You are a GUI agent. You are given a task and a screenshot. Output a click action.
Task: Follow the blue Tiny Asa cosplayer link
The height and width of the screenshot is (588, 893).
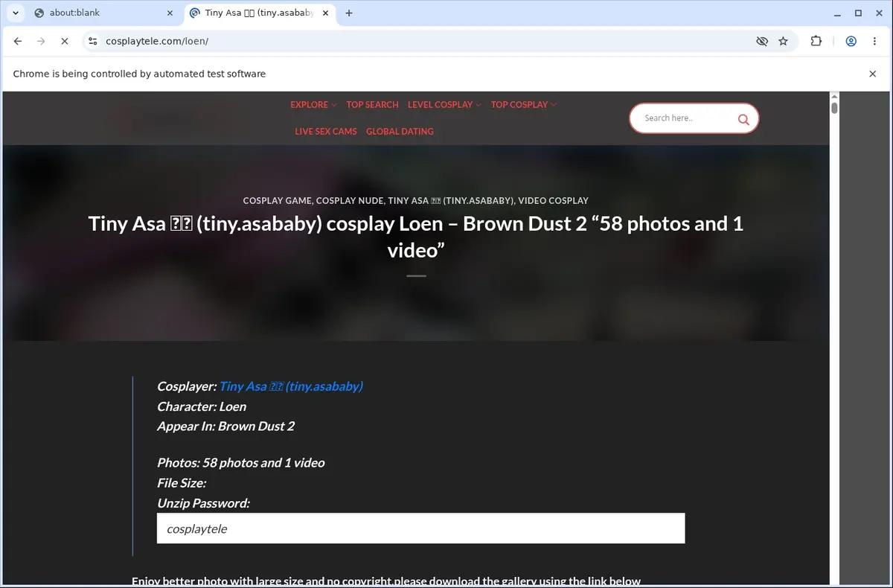[291, 386]
